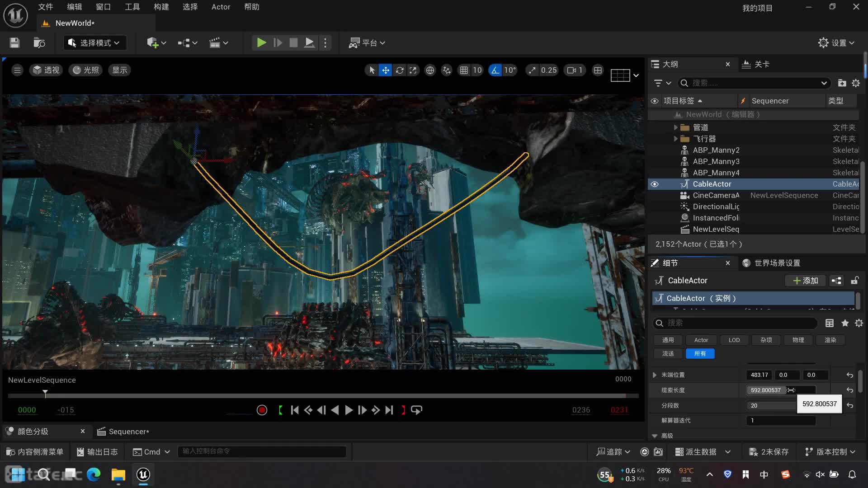Viewport: 868px width, 488px height.
Task: Open the Actor menu
Action: [x=221, y=7]
